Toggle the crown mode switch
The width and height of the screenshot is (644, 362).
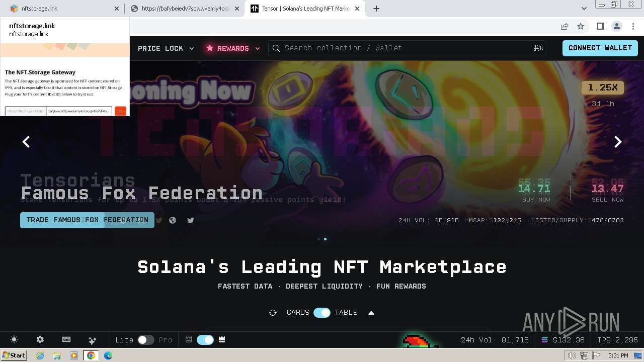205,340
